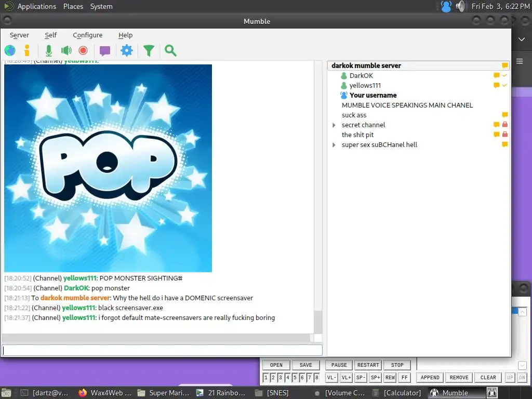Open the Server menu

pos(19,35)
